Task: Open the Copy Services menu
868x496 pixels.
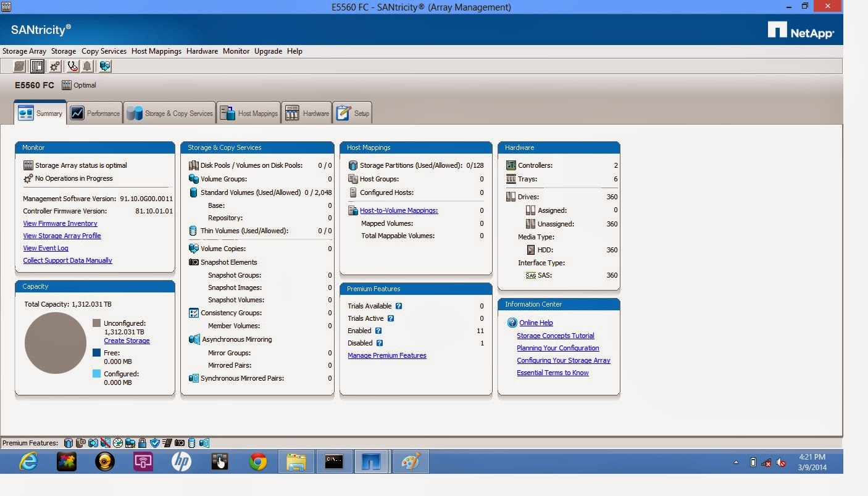Action: 104,51
